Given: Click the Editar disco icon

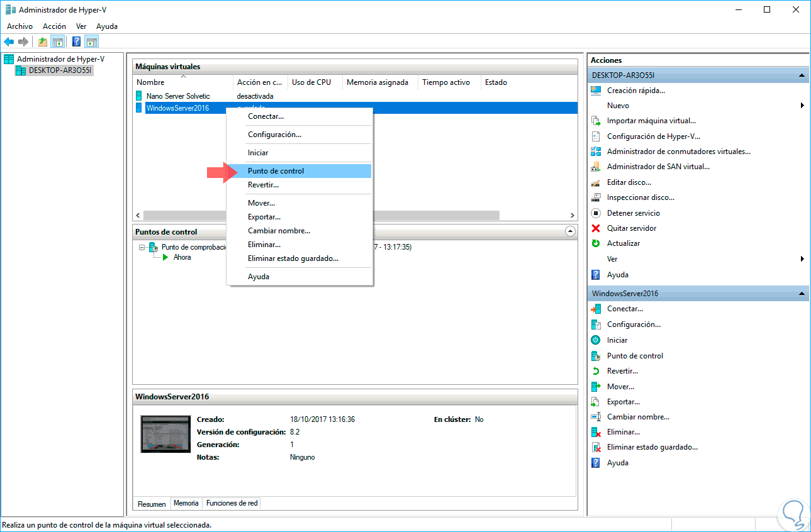Looking at the screenshot, I should 596,182.
